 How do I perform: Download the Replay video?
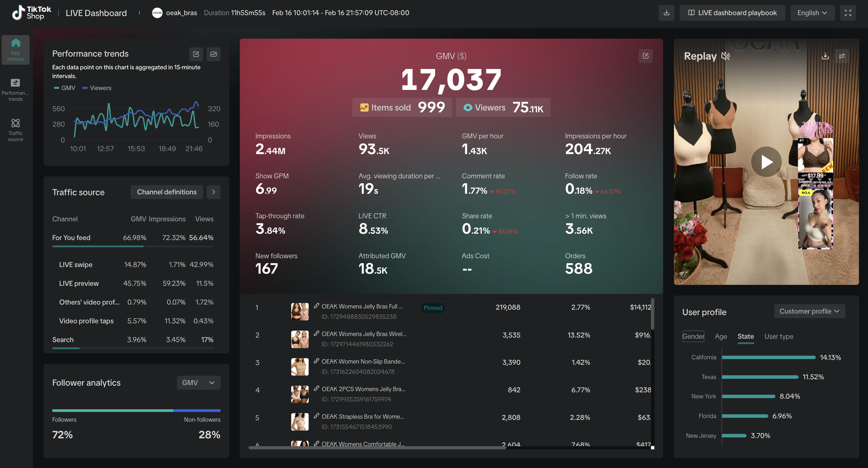click(825, 56)
